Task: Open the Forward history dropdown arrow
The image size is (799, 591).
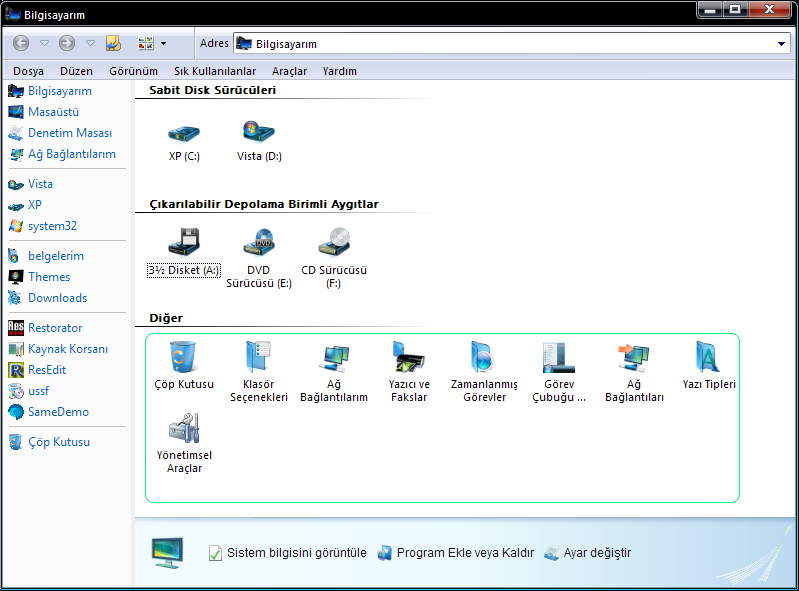Action: tap(90, 43)
